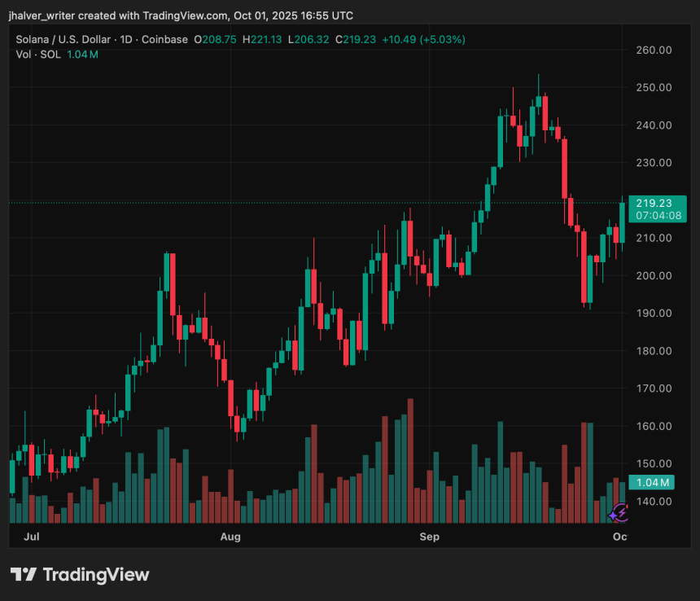The image size is (700, 601).
Task: Click the 1.04 M volume axis tag
Action: 653,482
